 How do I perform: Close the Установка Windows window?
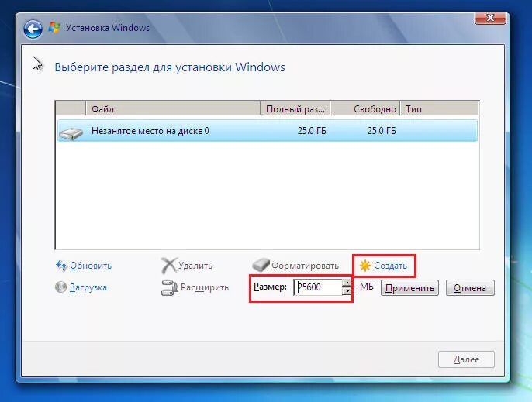490,19
